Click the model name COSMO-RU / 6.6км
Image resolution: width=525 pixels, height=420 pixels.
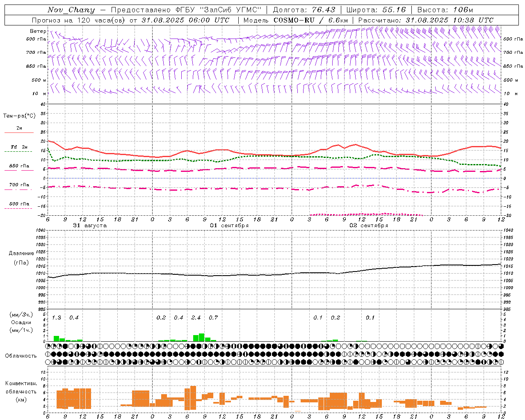point(310,20)
